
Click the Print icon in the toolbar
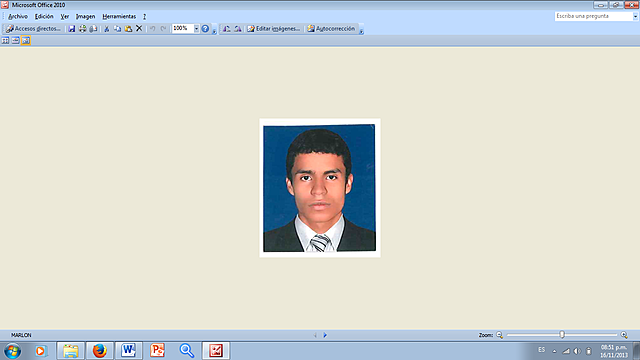pos(82,29)
